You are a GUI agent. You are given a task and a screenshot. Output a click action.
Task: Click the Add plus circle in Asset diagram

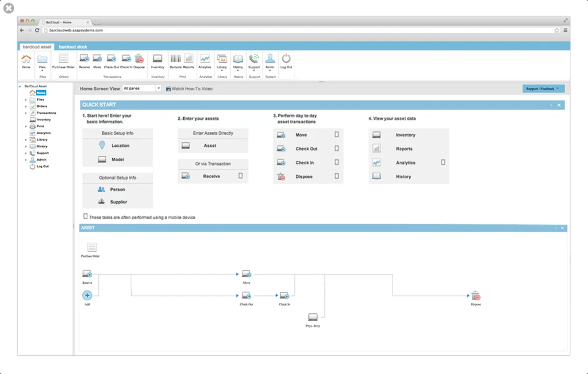87,295
